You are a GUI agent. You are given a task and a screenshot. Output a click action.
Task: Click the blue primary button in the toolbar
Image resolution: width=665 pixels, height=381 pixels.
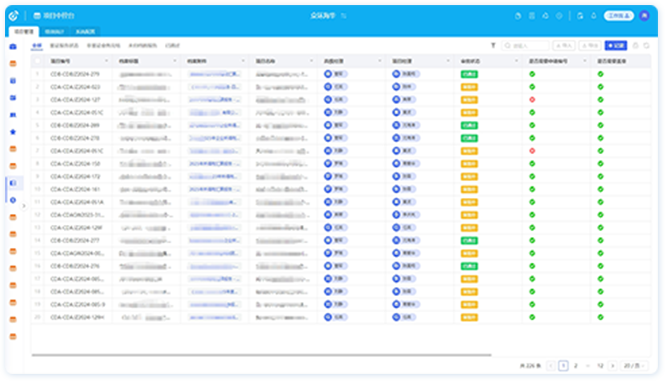click(x=616, y=45)
